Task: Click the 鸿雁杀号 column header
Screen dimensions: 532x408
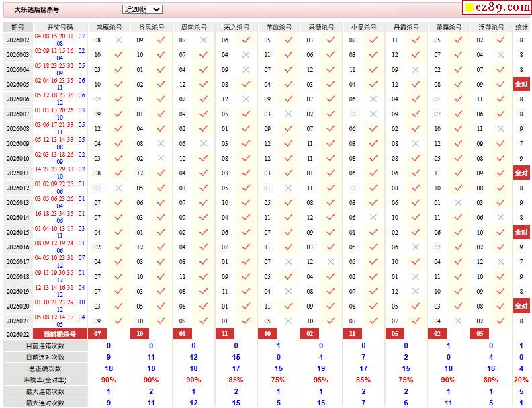Action: 109,27
